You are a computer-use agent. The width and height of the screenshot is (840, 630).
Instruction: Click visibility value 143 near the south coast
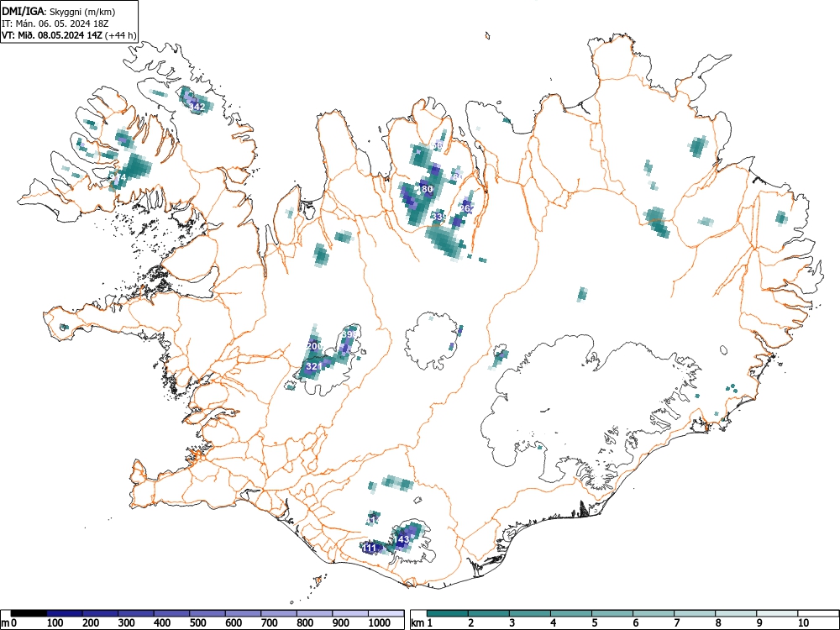(402, 539)
